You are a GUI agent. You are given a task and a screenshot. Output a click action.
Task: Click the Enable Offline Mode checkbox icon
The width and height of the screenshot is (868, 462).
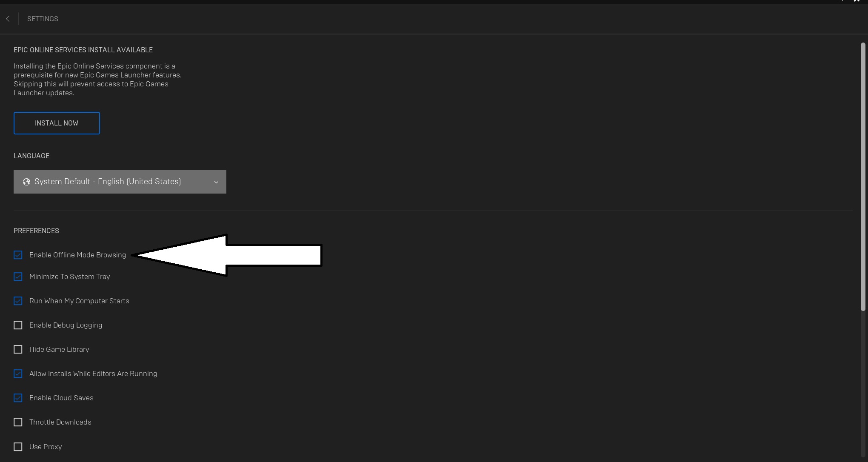tap(18, 255)
